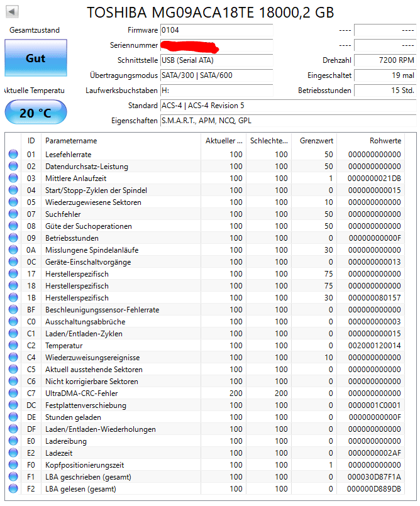Image resolution: width=420 pixels, height=506 pixels.
Task: Click status orb for LBA geschrieben (gesamt)
Action: tap(13, 476)
